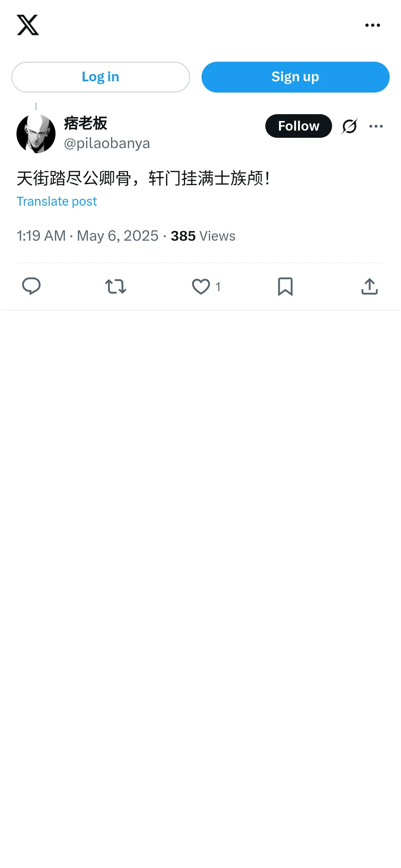Click the 385 Views count
The height and width of the screenshot is (868, 401).
click(x=203, y=236)
